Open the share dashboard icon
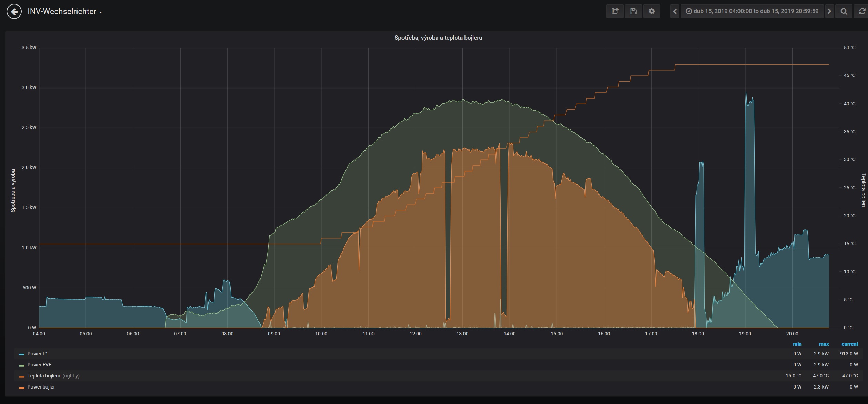Viewport: 868px width, 404px height. (x=615, y=11)
